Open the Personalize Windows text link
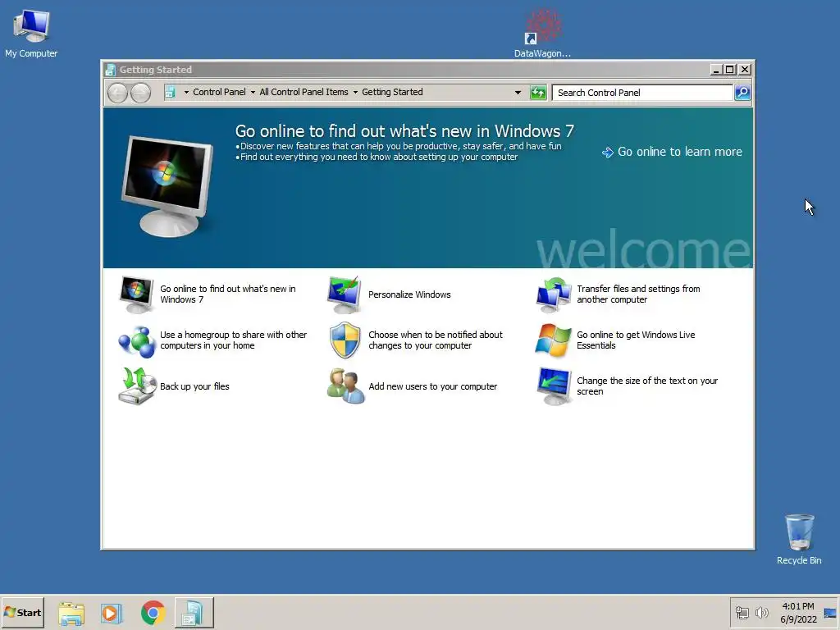 click(409, 294)
